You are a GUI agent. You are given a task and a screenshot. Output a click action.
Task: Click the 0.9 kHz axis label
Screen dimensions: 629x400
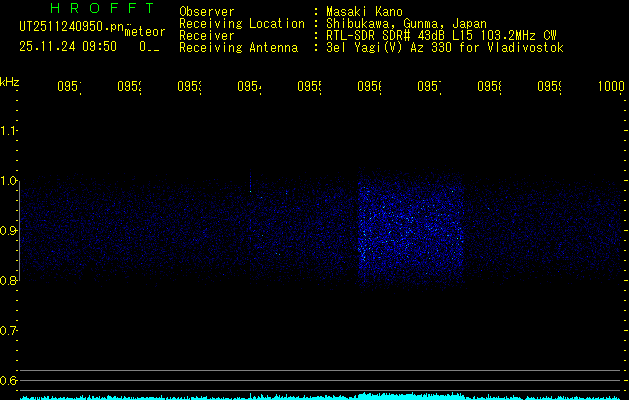pos(8,231)
